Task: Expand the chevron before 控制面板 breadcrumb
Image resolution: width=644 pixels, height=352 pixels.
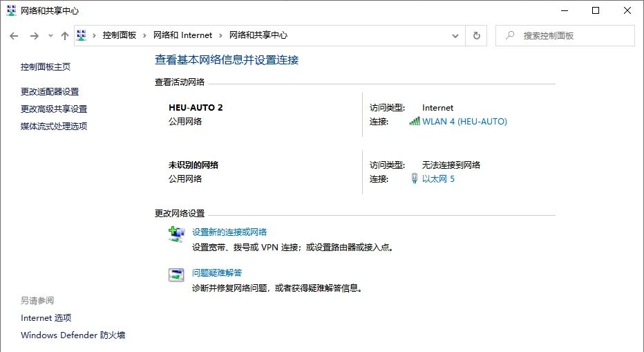Action: click(x=94, y=35)
